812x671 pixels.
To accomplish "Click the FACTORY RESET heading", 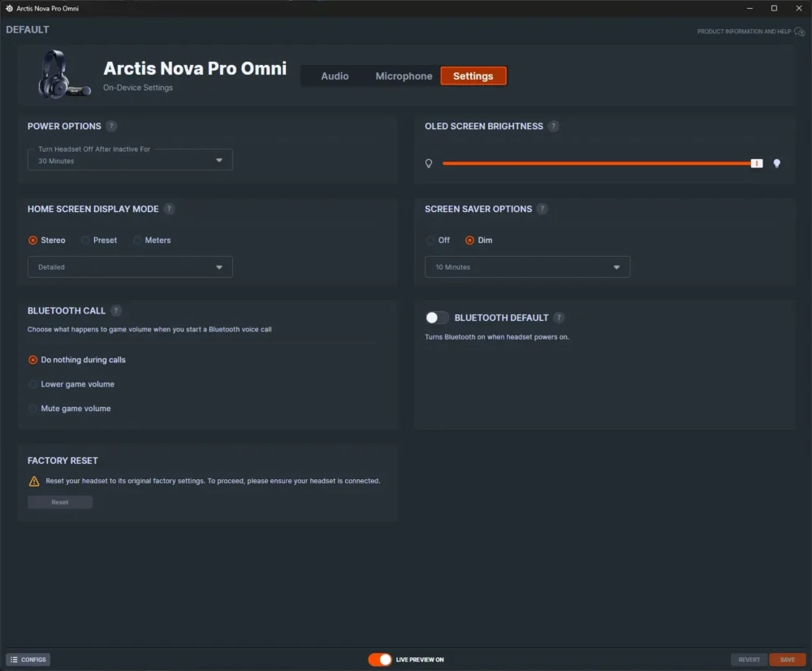I will 63,461.
